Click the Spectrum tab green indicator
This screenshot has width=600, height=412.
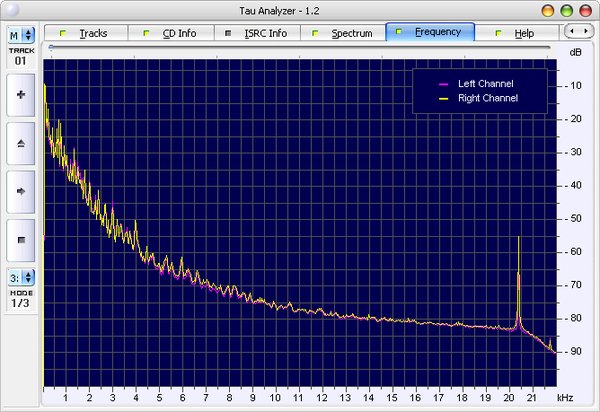click(315, 33)
